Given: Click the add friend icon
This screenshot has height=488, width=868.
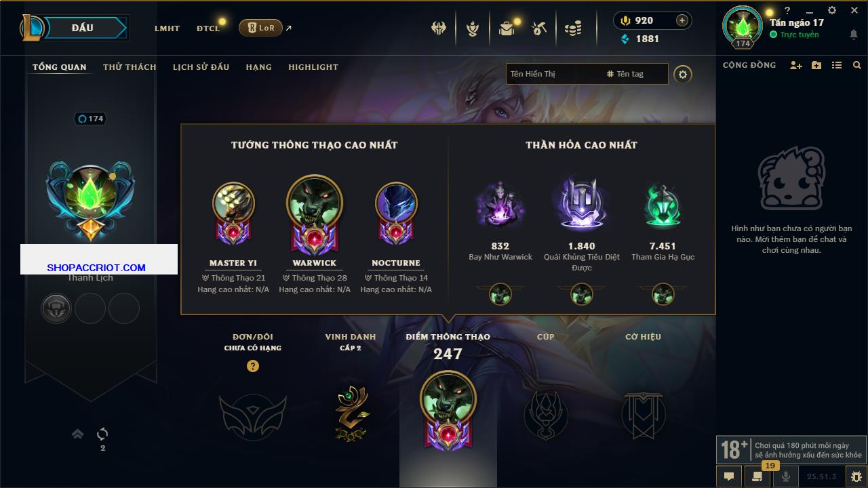Looking at the screenshot, I should pos(796,65).
